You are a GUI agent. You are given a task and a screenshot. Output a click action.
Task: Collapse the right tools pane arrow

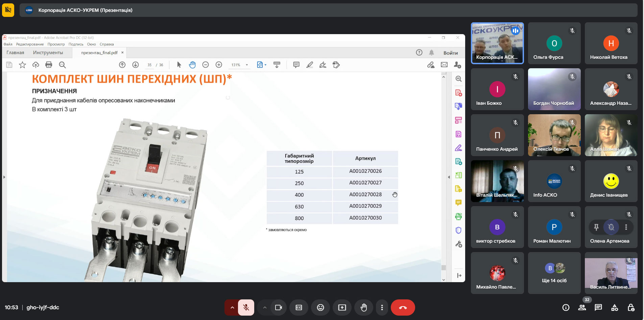point(449,177)
